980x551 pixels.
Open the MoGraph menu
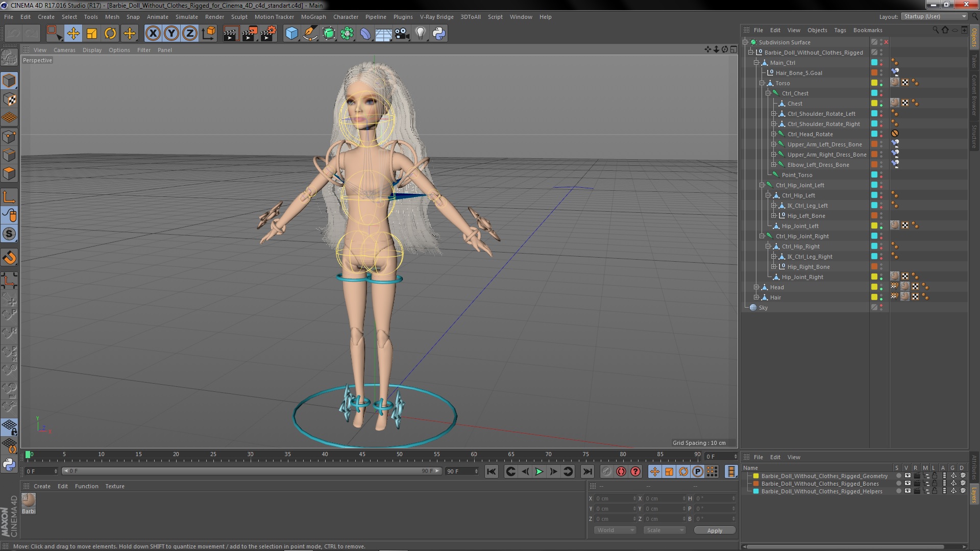[x=313, y=17]
